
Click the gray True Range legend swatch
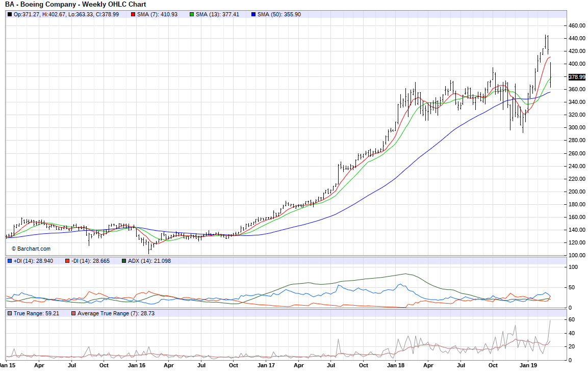10,314
